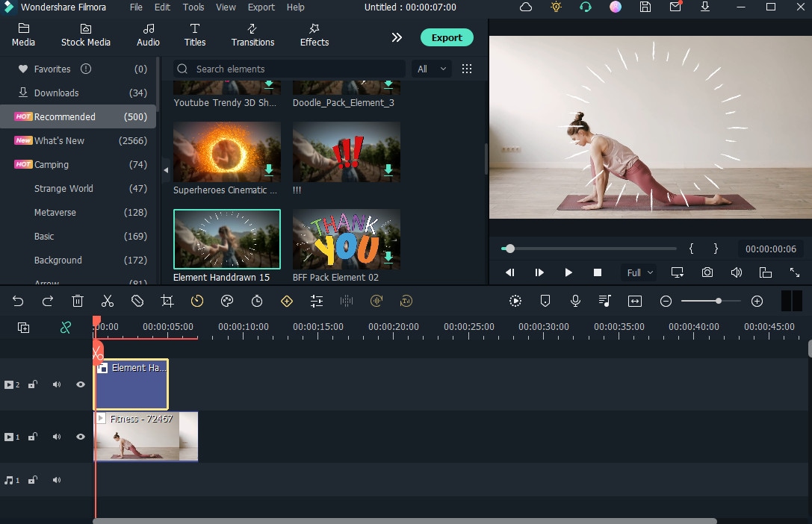
Task: Open the color palette tool
Action: tap(227, 301)
